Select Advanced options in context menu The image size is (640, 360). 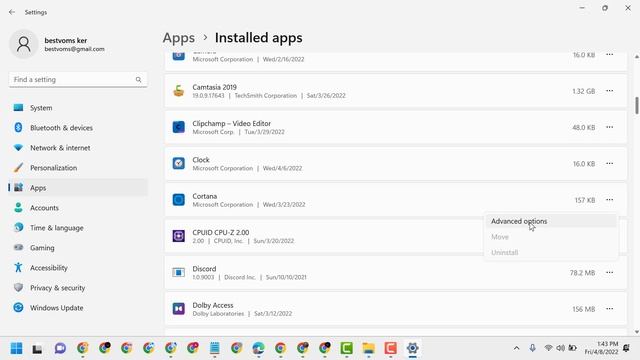click(x=551, y=221)
